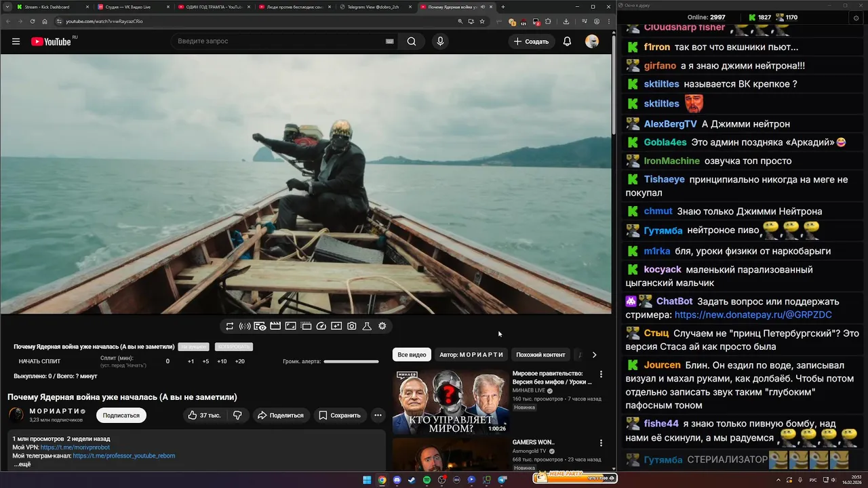
Task: Open Spotify from the taskbar
Action: point(427,480)
